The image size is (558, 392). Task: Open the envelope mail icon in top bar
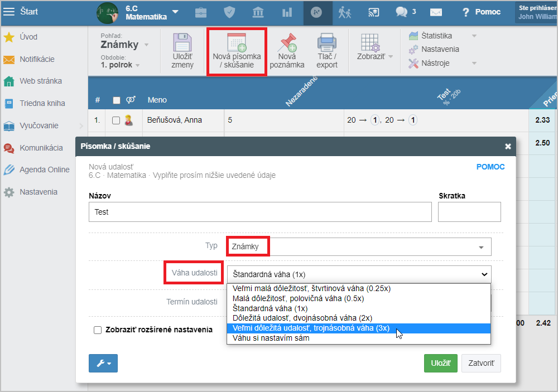click(x=436, y=12)
